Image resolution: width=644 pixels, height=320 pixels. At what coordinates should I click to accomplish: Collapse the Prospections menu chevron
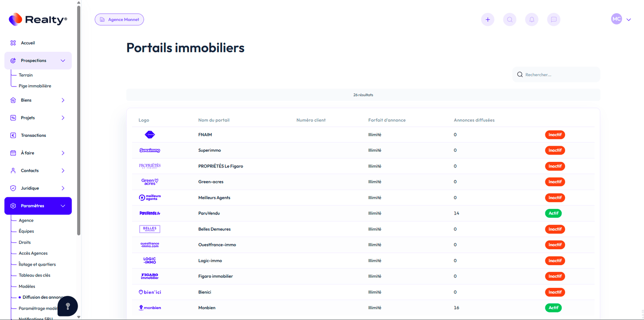tap(63, 61)
